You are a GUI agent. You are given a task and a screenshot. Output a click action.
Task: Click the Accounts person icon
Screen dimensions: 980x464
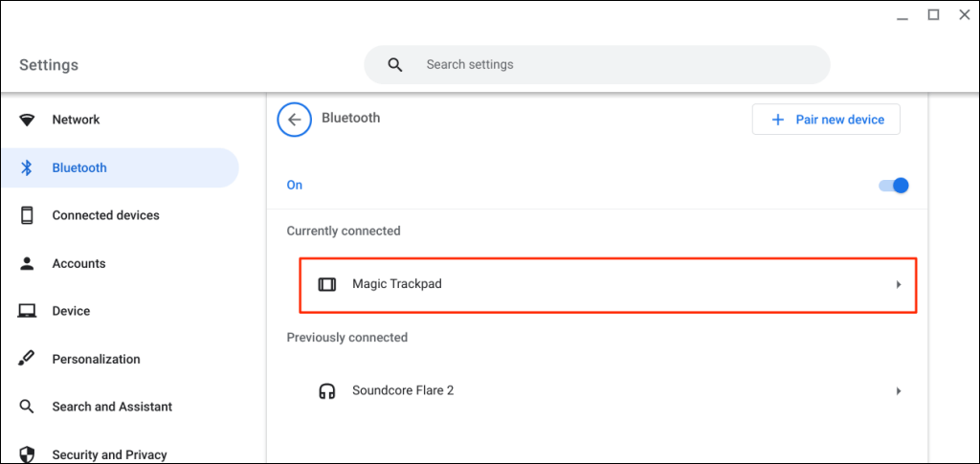tap(27, 263)
